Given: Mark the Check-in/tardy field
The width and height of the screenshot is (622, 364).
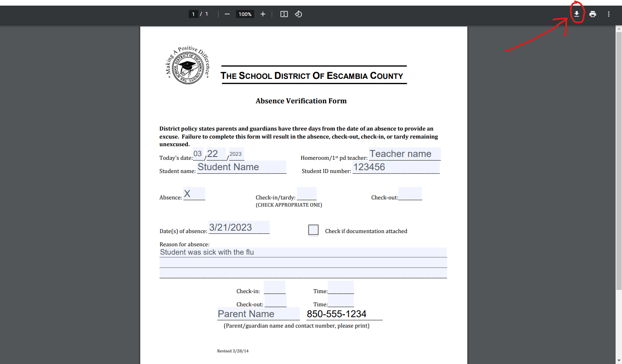Looking at the screenshot, I should click(307, 194).
